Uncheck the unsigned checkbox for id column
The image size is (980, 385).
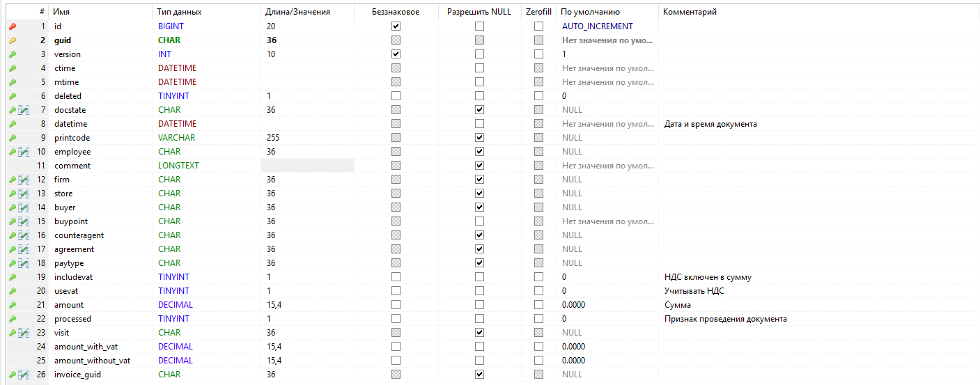[396, 26]
